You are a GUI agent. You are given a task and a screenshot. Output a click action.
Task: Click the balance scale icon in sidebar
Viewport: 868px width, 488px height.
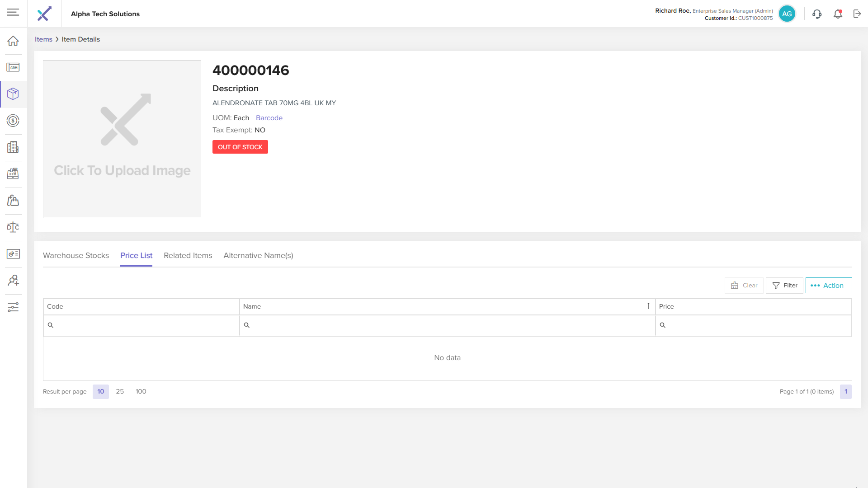coord(13,227)
